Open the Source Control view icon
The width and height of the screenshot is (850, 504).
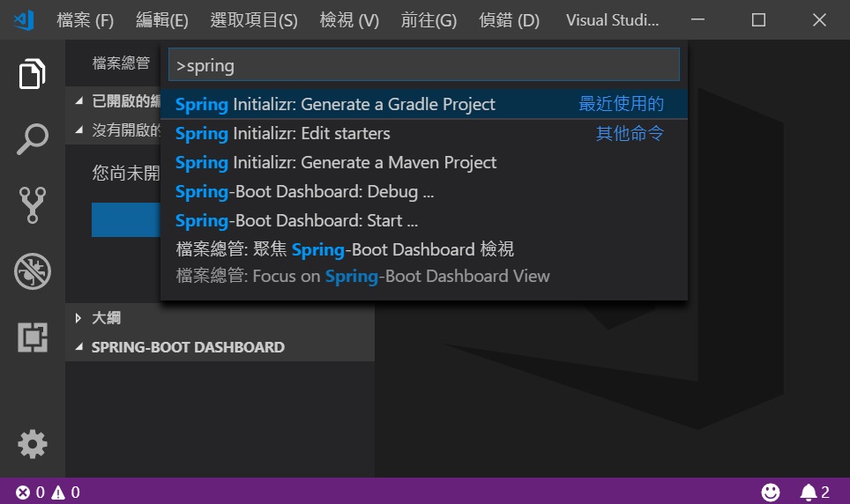(32, 205)
